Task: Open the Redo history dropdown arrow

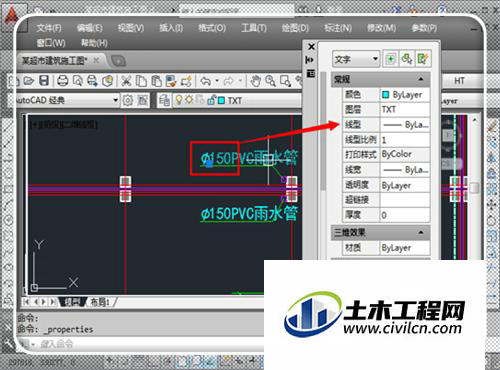Action: 240,81
